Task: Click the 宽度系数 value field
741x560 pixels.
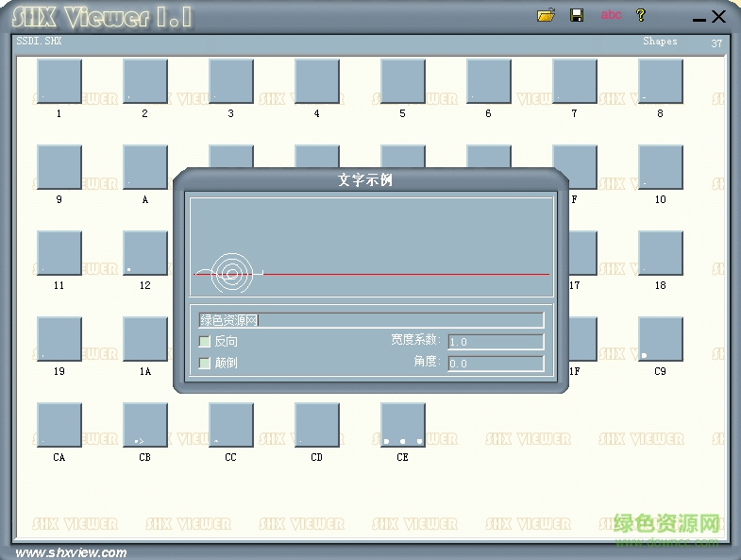Action: (x=495, y=342)
